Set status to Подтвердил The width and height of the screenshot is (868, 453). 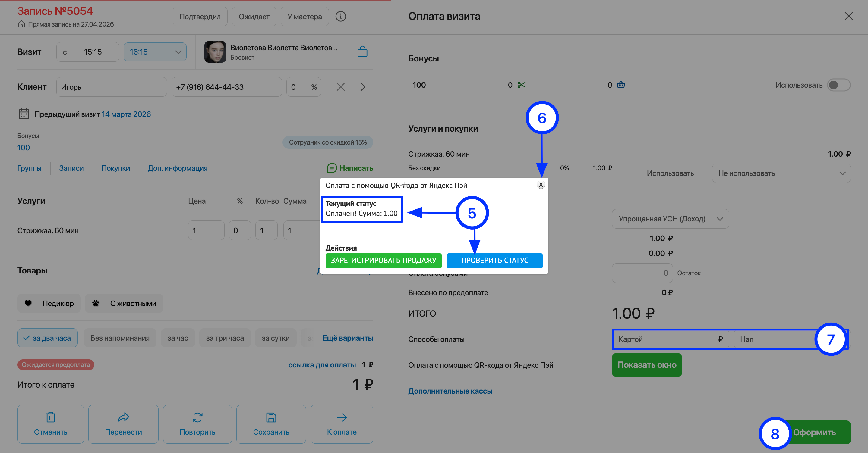pyautogui.click(x=200, y=17)
